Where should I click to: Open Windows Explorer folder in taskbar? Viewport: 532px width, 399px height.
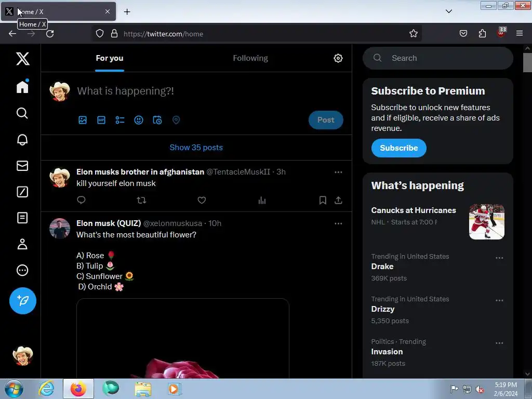[143, 389]
